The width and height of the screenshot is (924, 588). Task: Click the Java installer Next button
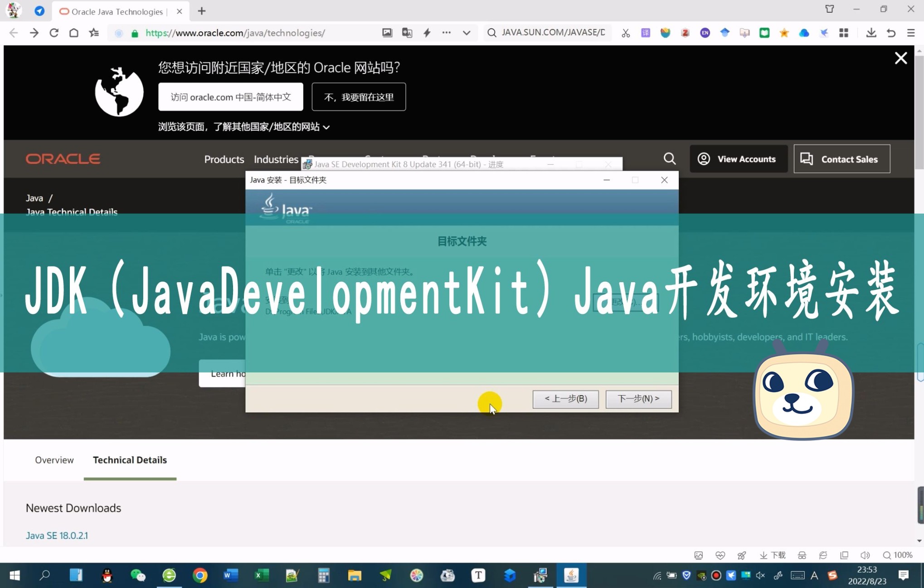[637, 398]
